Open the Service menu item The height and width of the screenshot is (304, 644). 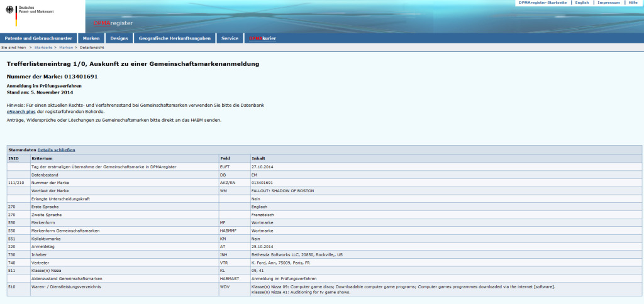pyautogui.click(x=230, y=38)
